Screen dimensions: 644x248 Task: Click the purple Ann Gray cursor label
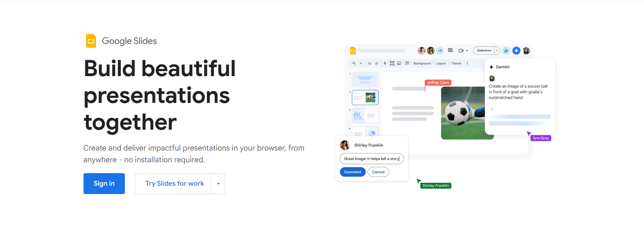tap(541, 138)
